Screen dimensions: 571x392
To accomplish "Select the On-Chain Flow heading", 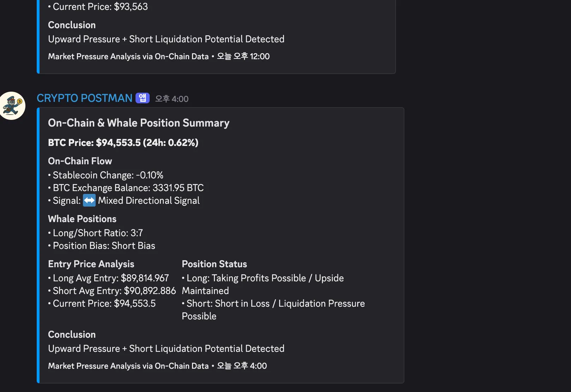I will tap(80, 161).
